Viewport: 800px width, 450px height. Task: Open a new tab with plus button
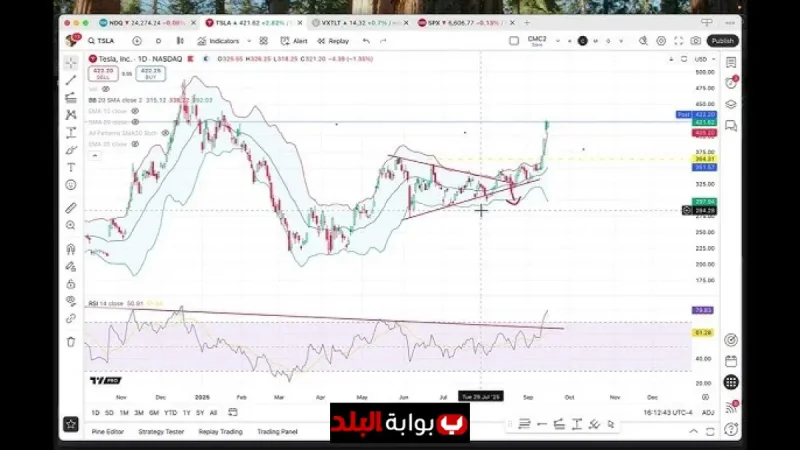[527, 23]
